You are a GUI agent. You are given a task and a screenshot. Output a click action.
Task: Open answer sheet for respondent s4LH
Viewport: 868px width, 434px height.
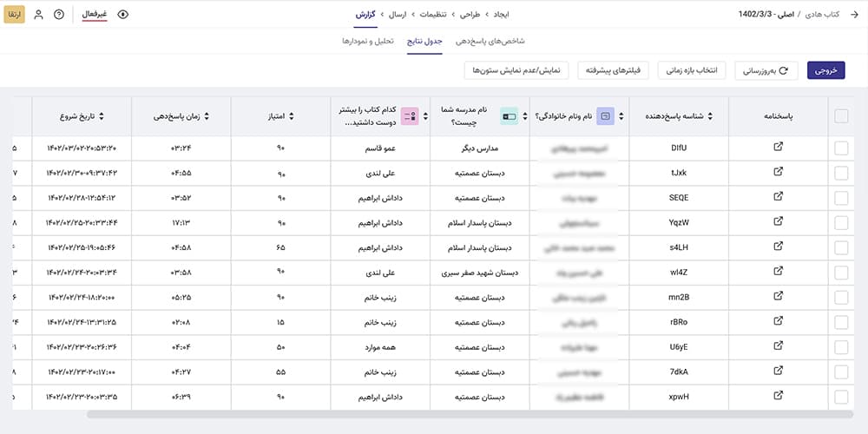(x=778, y=247)
